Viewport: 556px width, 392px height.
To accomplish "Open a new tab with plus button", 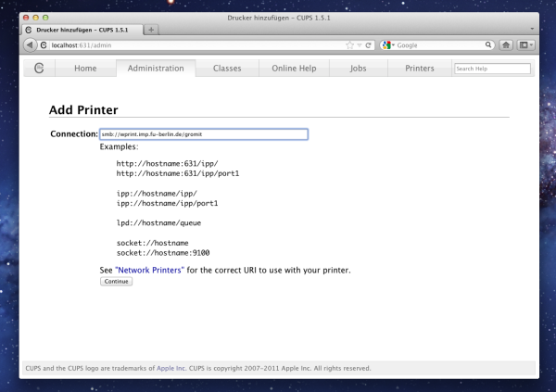I will coord(151,30).
